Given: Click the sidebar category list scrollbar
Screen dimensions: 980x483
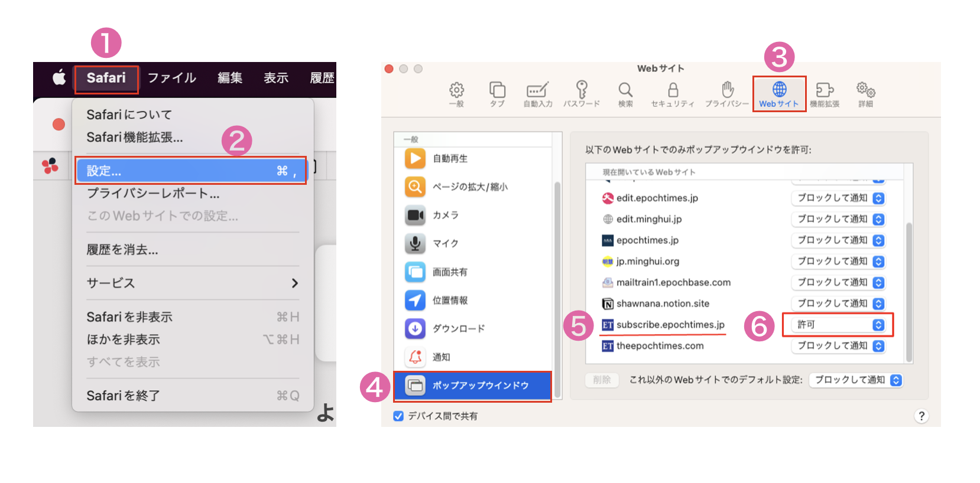Looking at the screenshot, I should (557, 289).
